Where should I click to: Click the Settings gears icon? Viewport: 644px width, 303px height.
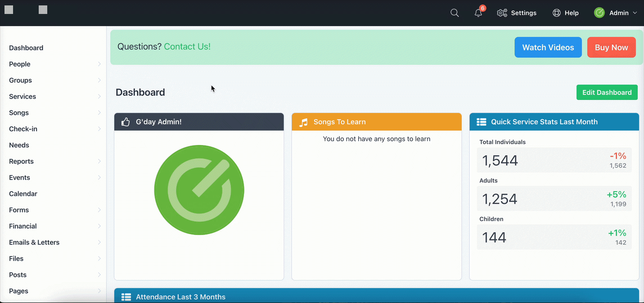point(502,13)
